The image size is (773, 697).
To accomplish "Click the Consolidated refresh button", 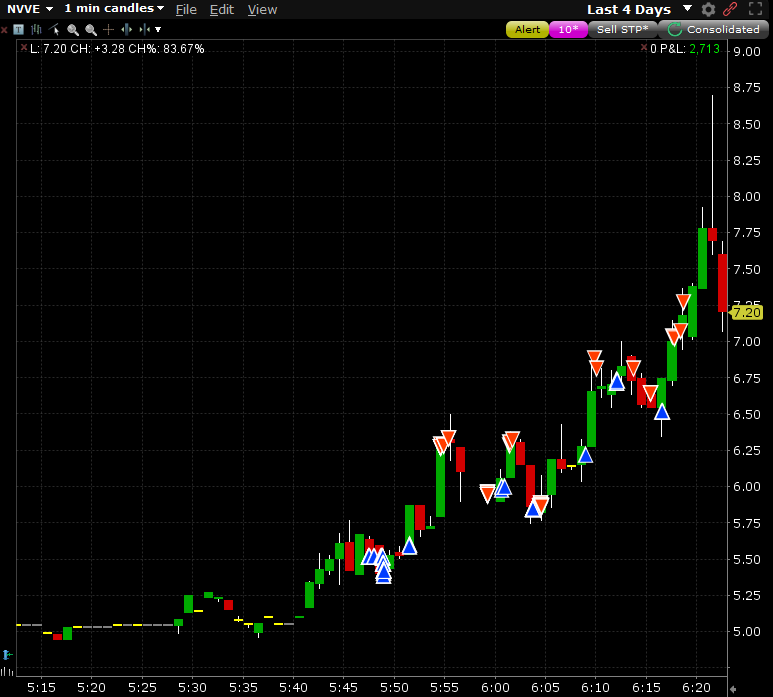I will tap(713, 30).
